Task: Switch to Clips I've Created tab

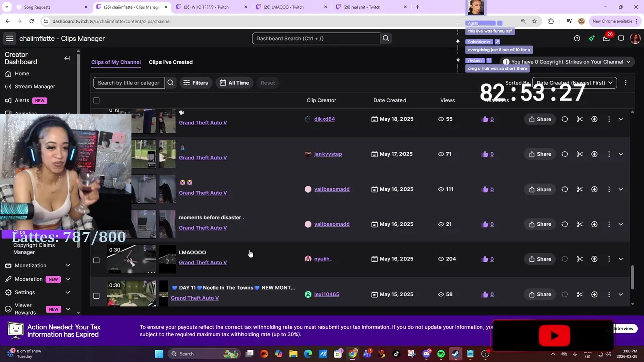Action: (x=171, y=62)
